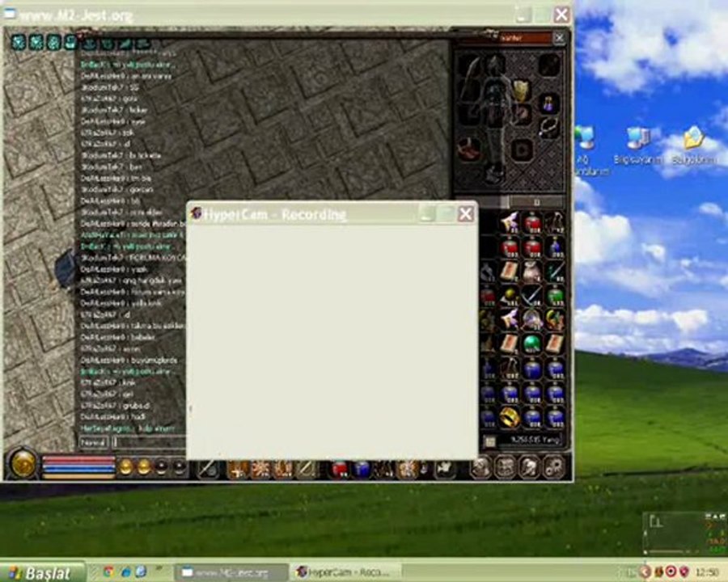Open the Bilgisayarım desktop icon
Viewport: 728px width, 582px height.
pyautogui.click(x=637, y=145)
